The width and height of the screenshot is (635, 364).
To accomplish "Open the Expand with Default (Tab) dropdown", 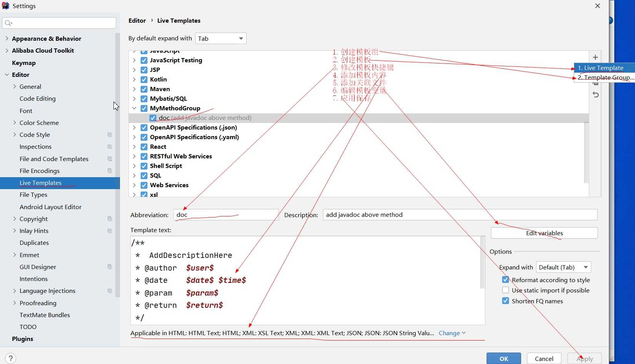I will [563, 267].
